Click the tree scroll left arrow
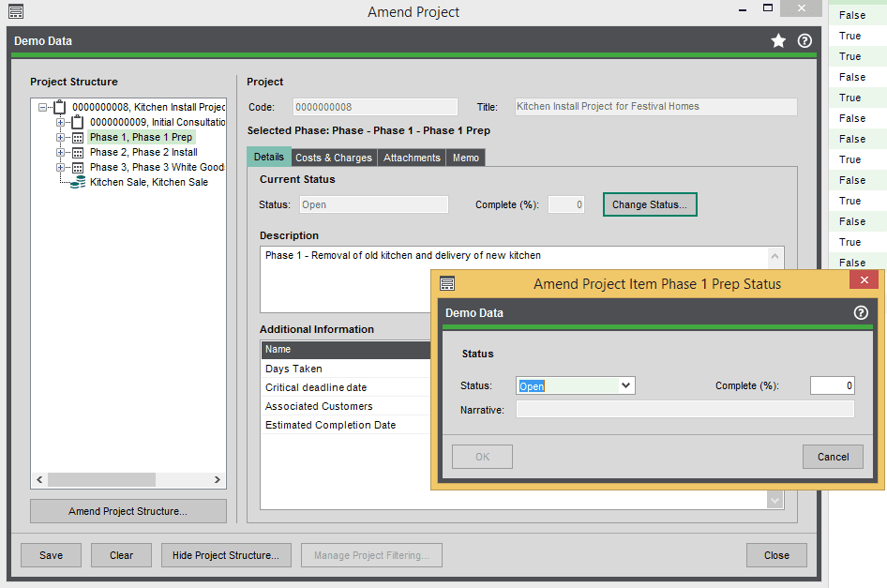Image resolution: width=887 pixels, height=588 pixels. [39, 479]
